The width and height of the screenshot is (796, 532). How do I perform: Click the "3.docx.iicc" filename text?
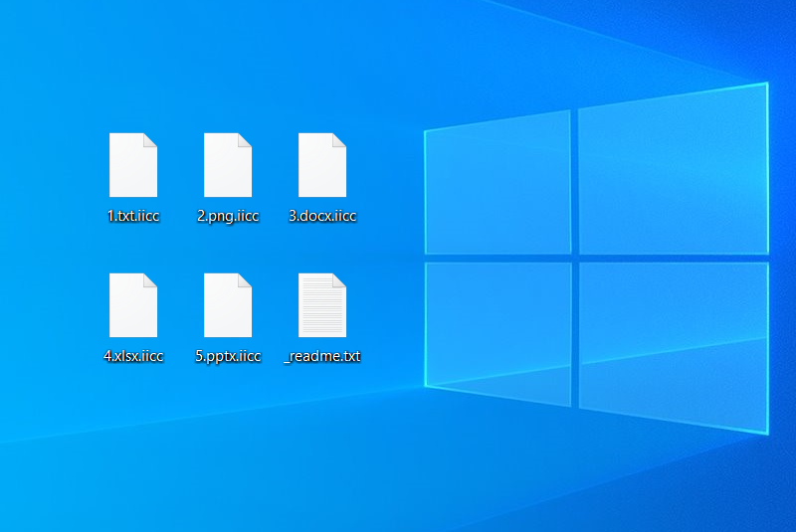tap(322, 216)
